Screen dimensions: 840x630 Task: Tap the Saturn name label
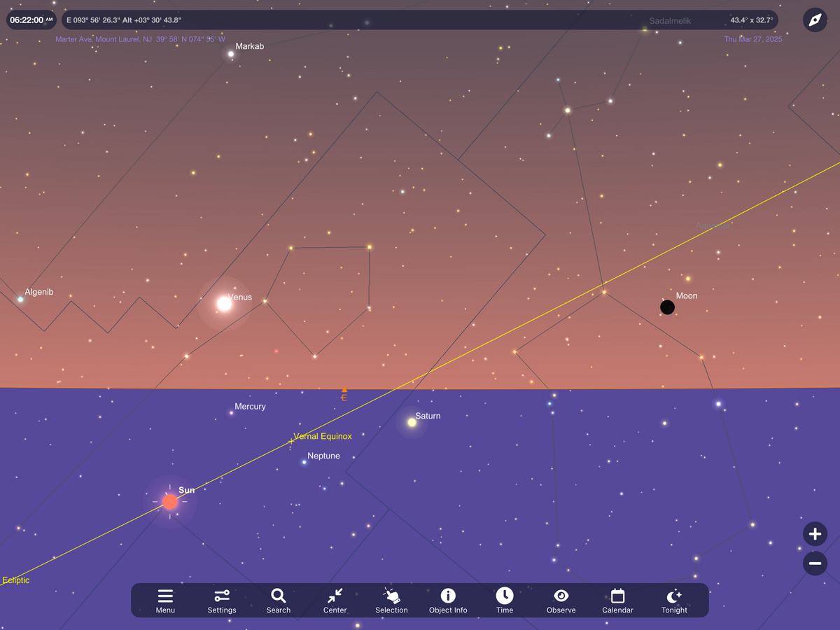[428, 416]
